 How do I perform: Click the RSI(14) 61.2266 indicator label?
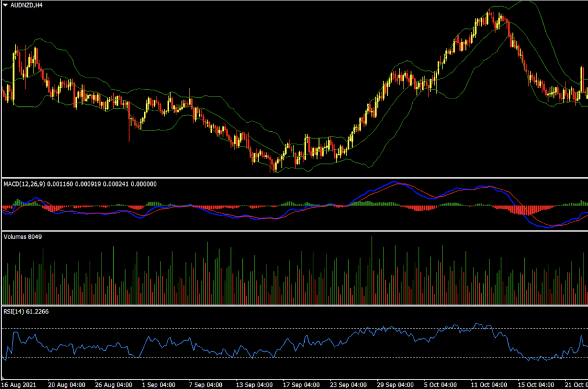(26, 311)
